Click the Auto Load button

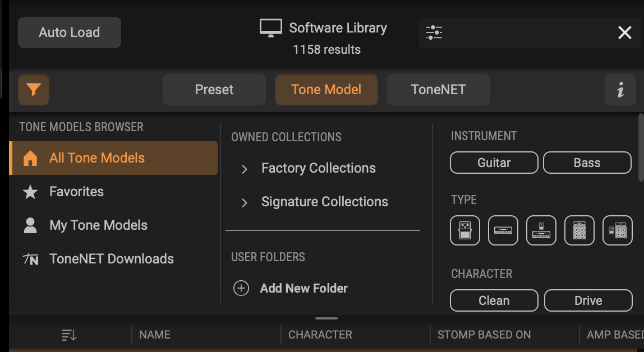click(x=70, y=33)
